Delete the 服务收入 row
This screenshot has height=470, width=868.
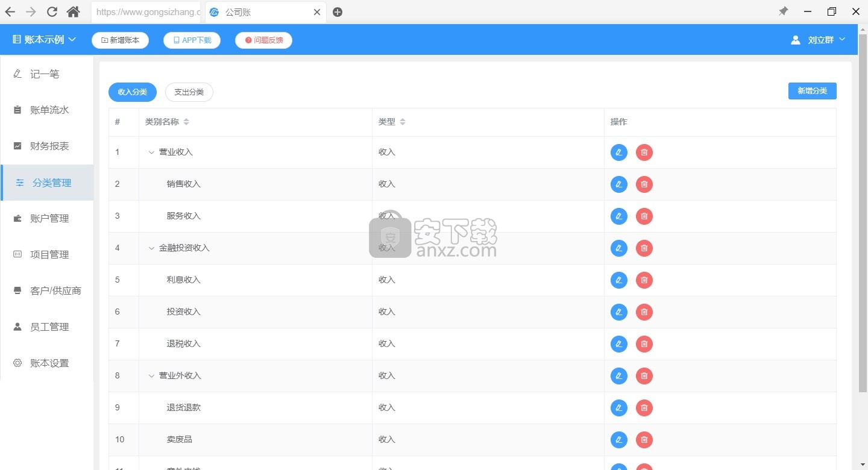pos(644,216)
